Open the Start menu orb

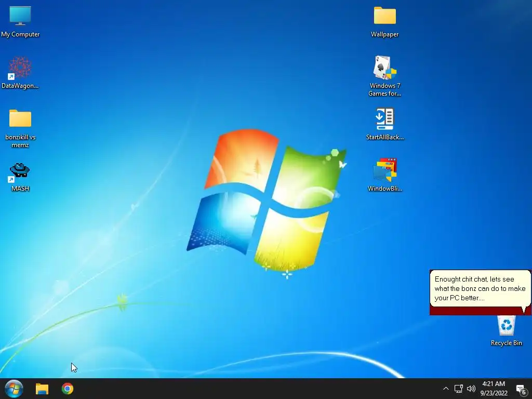tap(14, 389)
